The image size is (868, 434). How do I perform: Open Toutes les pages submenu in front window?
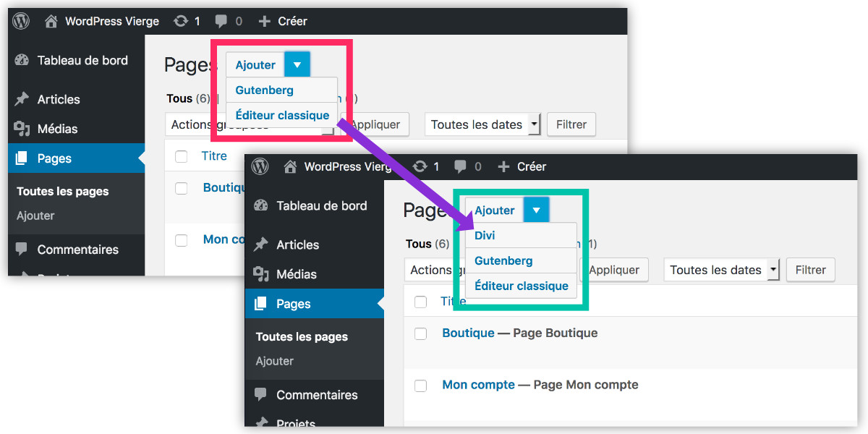point(302,337)
